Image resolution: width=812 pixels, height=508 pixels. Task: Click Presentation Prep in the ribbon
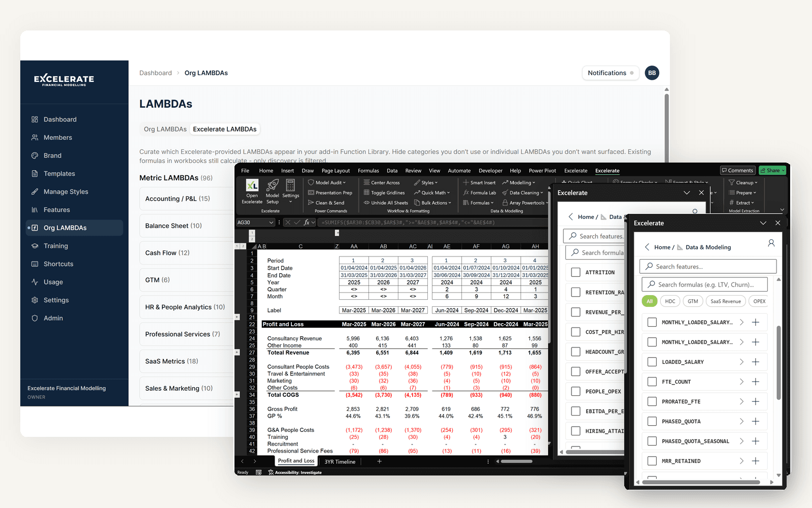click(x=330, y=193)
